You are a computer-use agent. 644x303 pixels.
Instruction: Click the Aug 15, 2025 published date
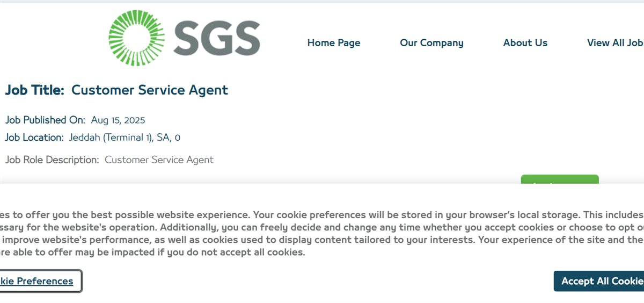click(118, 120)
